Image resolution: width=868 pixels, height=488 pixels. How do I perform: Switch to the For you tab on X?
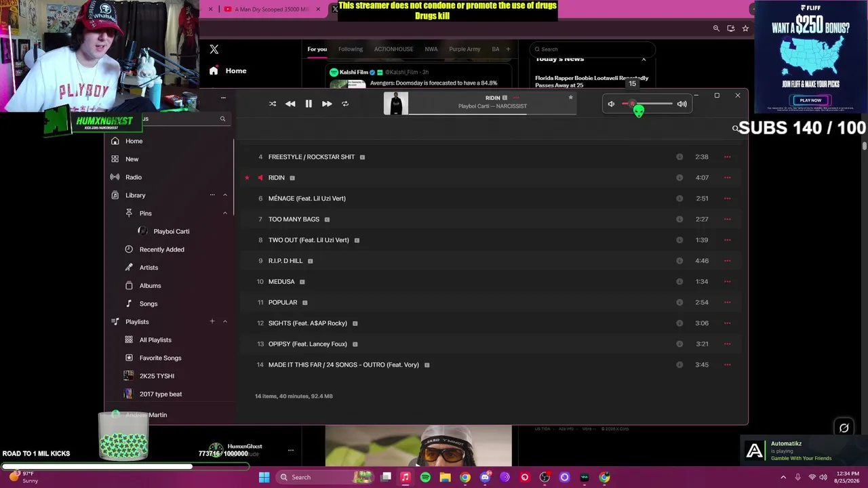coord(317,49)
